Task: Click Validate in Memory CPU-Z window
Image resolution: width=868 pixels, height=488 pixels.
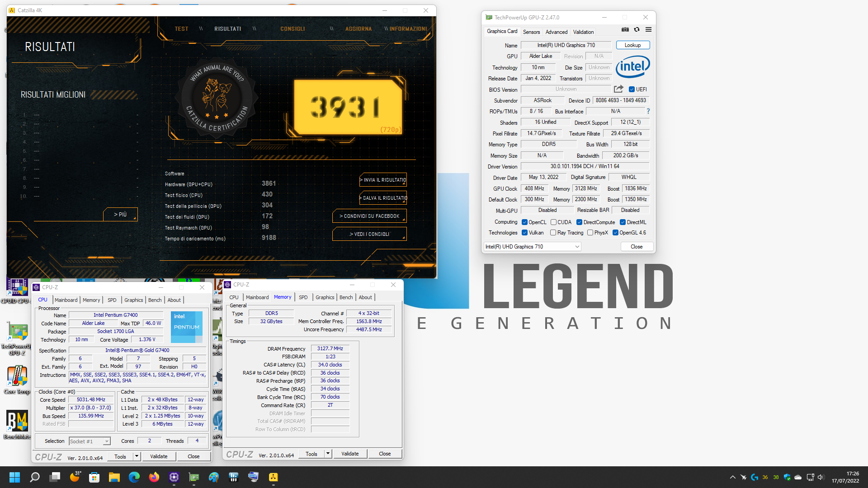Action: [350, 454]
